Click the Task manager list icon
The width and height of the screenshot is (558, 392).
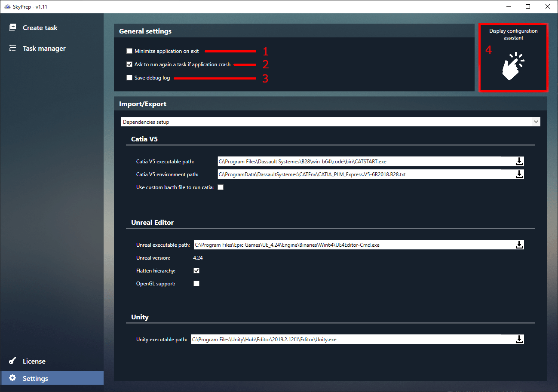(12, 48)
